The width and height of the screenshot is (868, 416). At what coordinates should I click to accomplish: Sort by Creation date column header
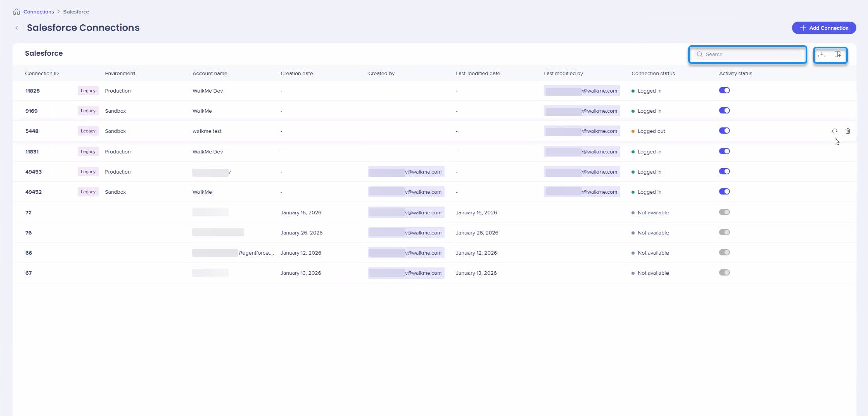click(297, 74)
